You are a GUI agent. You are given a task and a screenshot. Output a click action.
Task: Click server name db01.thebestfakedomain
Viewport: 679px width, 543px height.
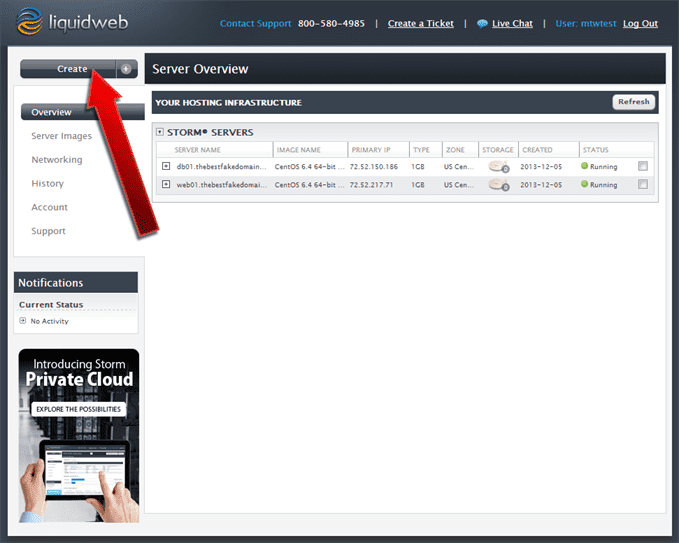(221, 167)
